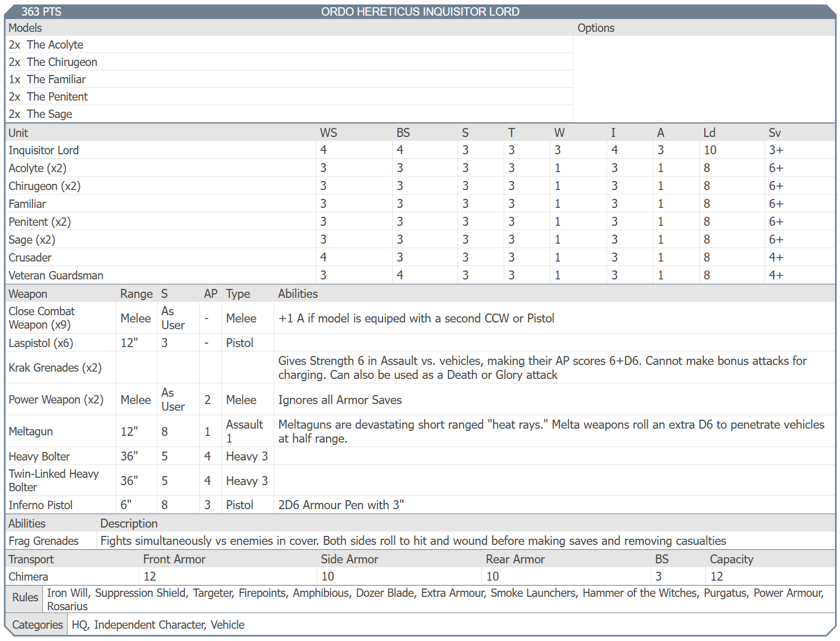
Task: Select the 'Penitent (x2)' unit name
Action: click(40, 222)
